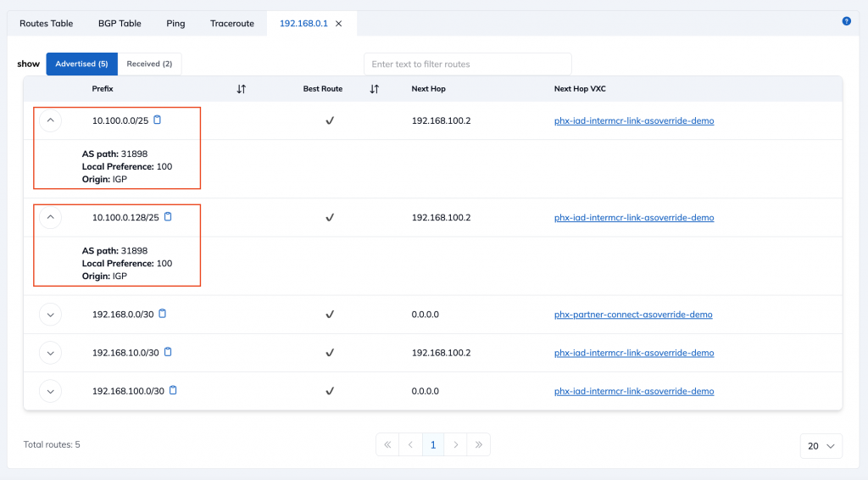This screenshot has height=480, width=868.
Task: Click best route checkmark for 192.168.0.0/30
Action: [x=330, y=315]
